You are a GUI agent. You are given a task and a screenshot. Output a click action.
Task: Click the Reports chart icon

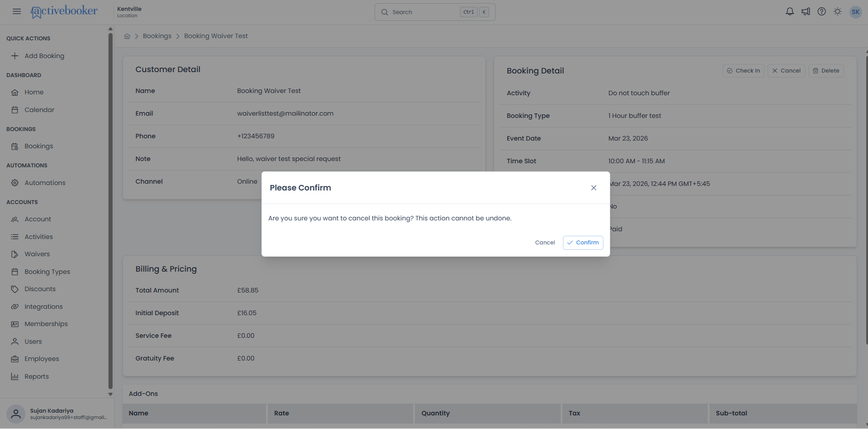pyautogui.click(x=15, y=376)
